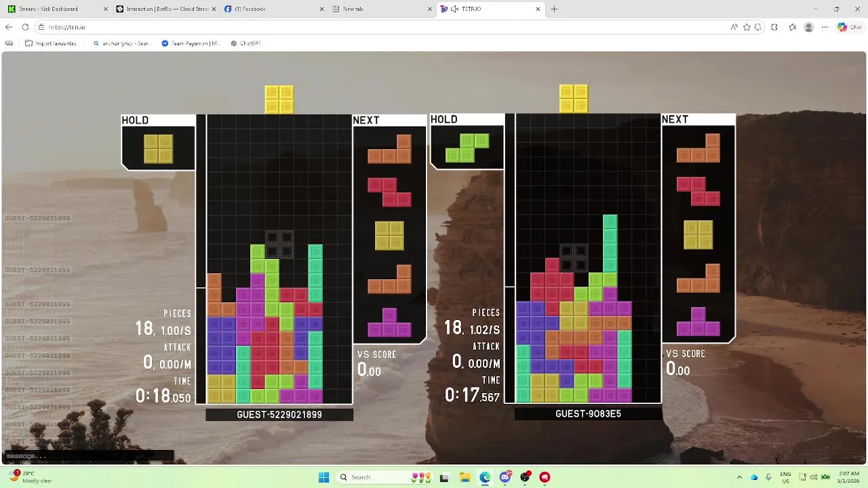Open browser extensions puzzle icon
This screenshot has height=488, width=868.
(774, 27)
